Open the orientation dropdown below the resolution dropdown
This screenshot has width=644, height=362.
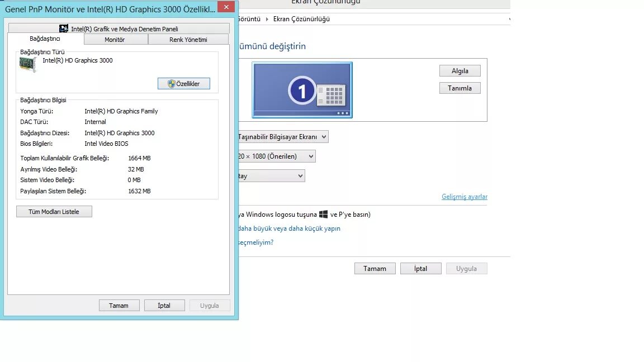(x=271, y=175)
